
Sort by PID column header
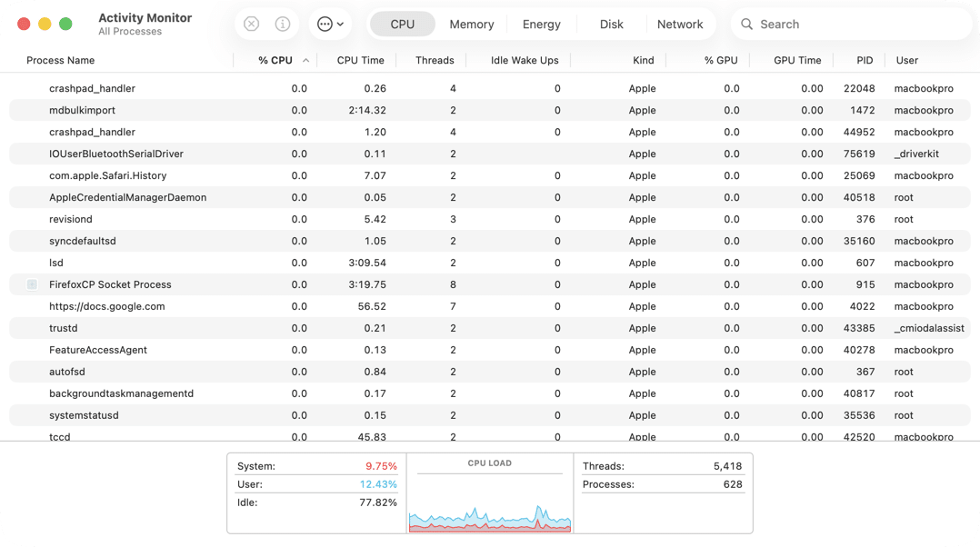(x=865, y=61)
